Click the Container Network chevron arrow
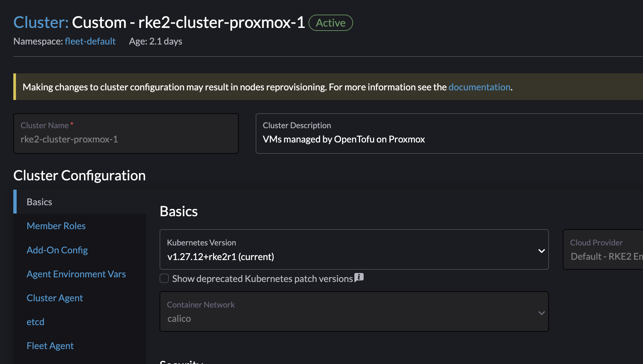Image resolution: width=643 pixels, height=364 pixels. click(x=541, y=313)
